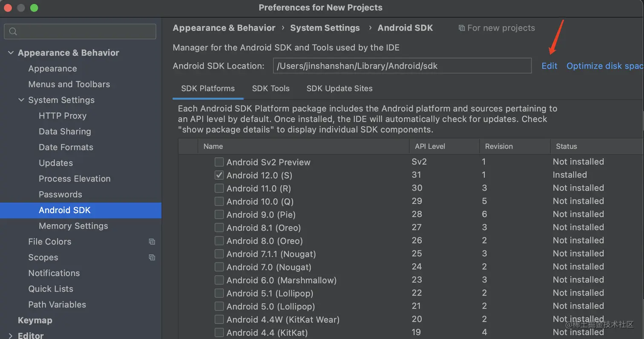Check the Android 10.0 (Q) checkbox

tap(219, 201)
